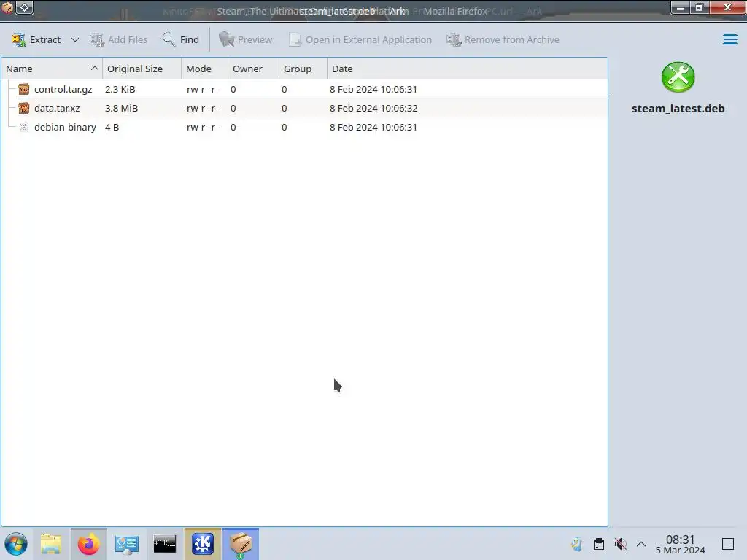Sort by Mode column header
Viewport: 747px width, 560px height.
point(204,69)
